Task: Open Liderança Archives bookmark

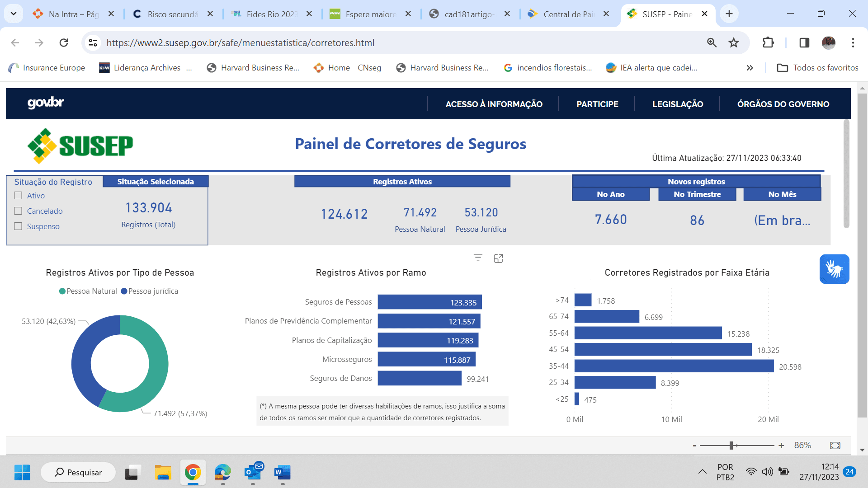Action: pos(146,68)
